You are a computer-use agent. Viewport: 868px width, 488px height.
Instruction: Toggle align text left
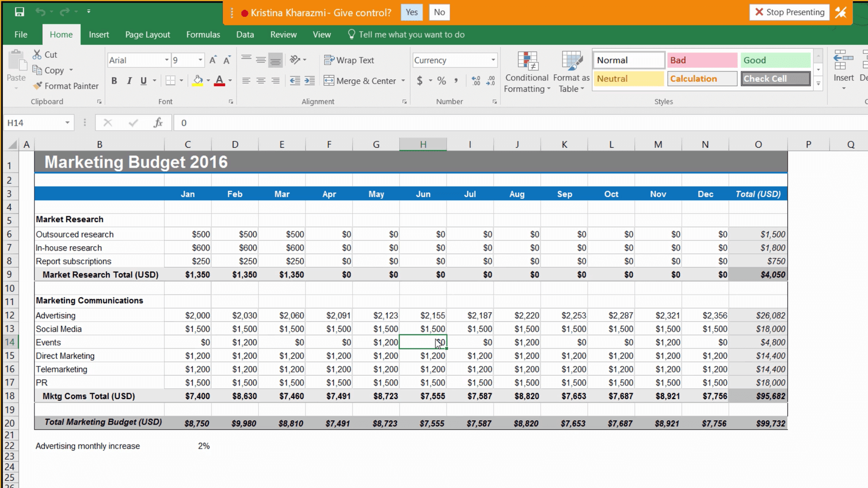click(246, 81)
